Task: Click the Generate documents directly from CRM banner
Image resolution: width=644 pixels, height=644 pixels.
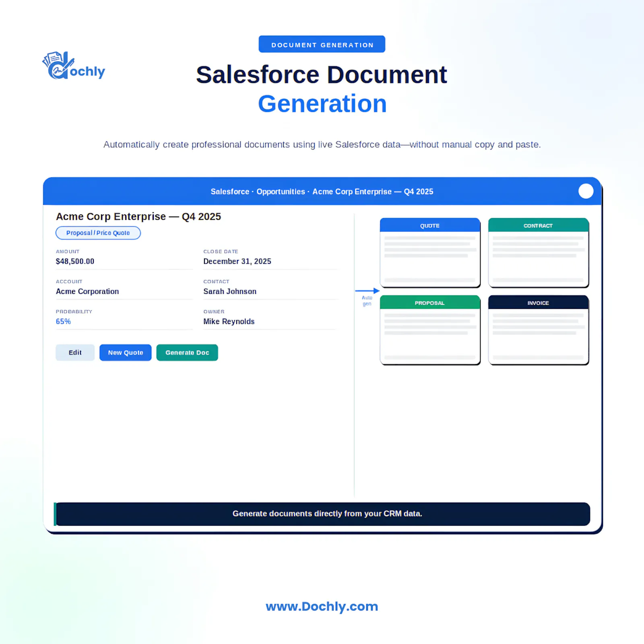Action: pos(322,514)
